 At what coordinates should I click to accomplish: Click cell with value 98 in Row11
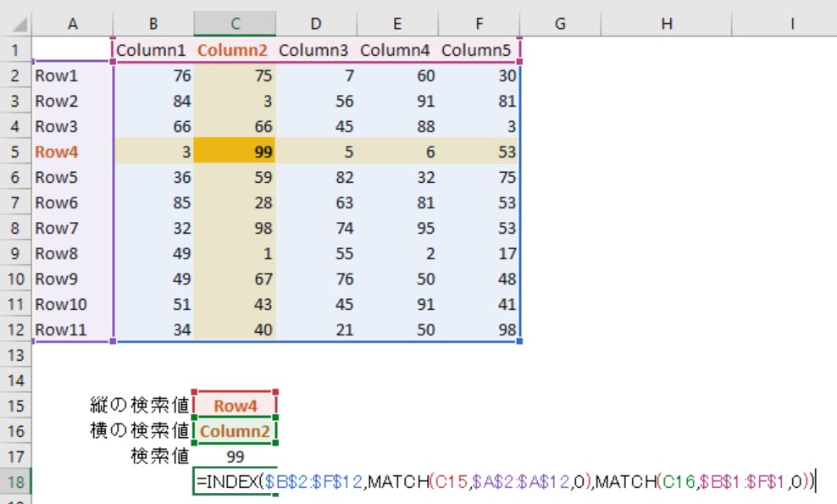[x=479, y=330]
